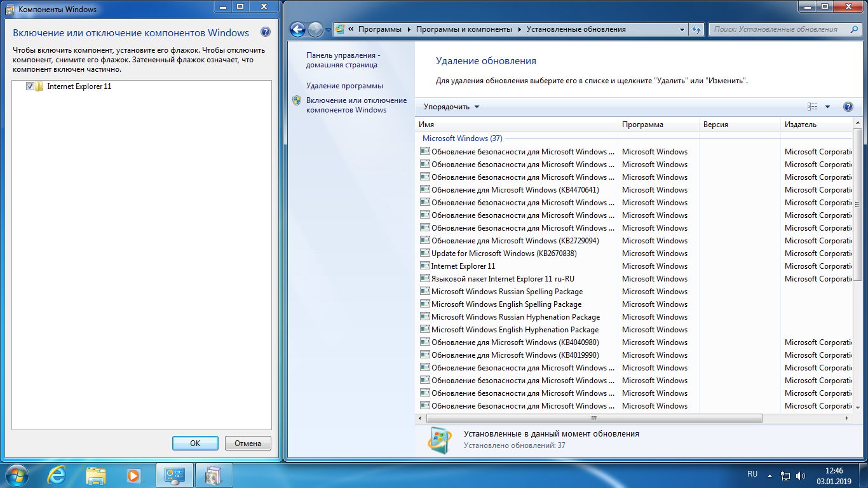
Task: Uncheck the Internet Explorer 11 checkbox
Action: (30, 86)
